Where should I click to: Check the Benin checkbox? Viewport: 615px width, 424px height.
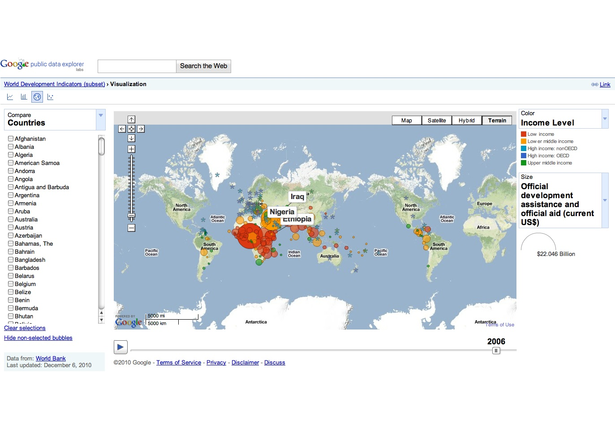(11, 300)
